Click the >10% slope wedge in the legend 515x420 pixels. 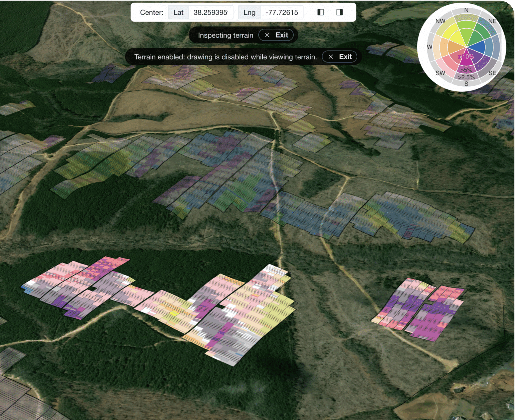tap(466, 57)
